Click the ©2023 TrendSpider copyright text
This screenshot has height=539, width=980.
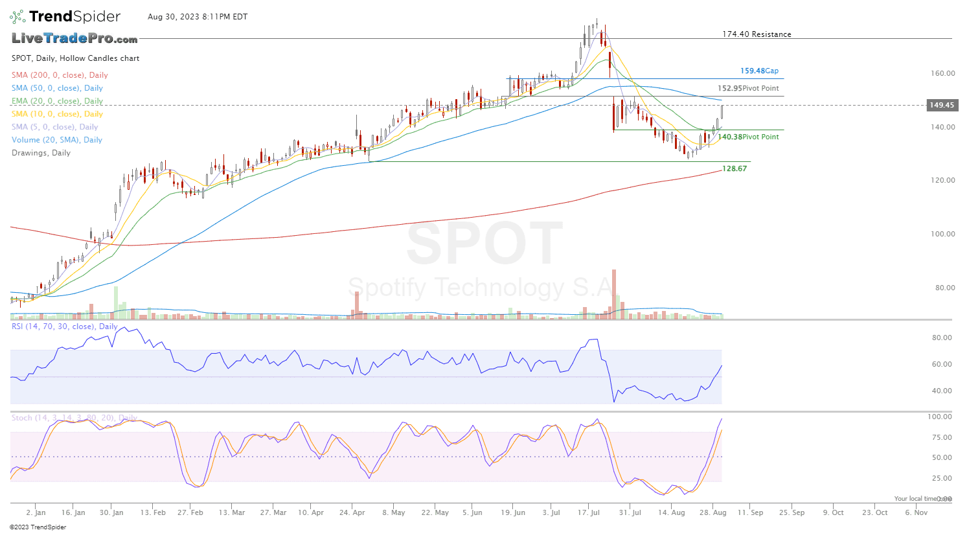coord(38,527)
